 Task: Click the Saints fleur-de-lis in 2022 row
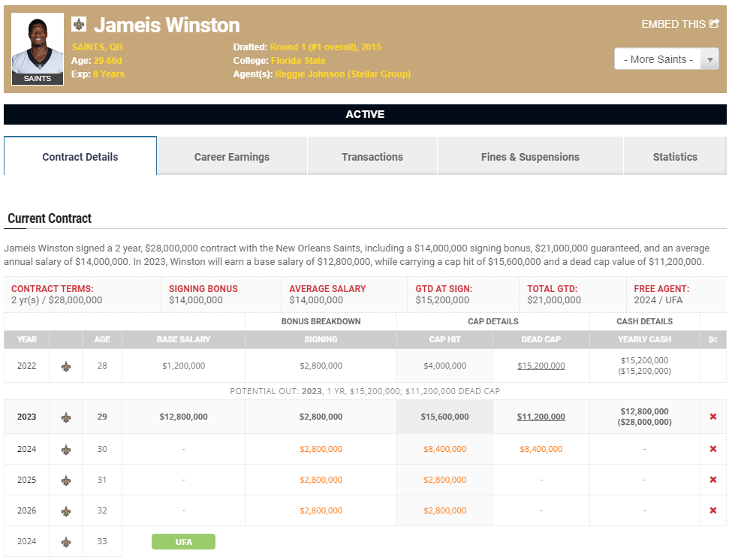[x=66, y=366]
